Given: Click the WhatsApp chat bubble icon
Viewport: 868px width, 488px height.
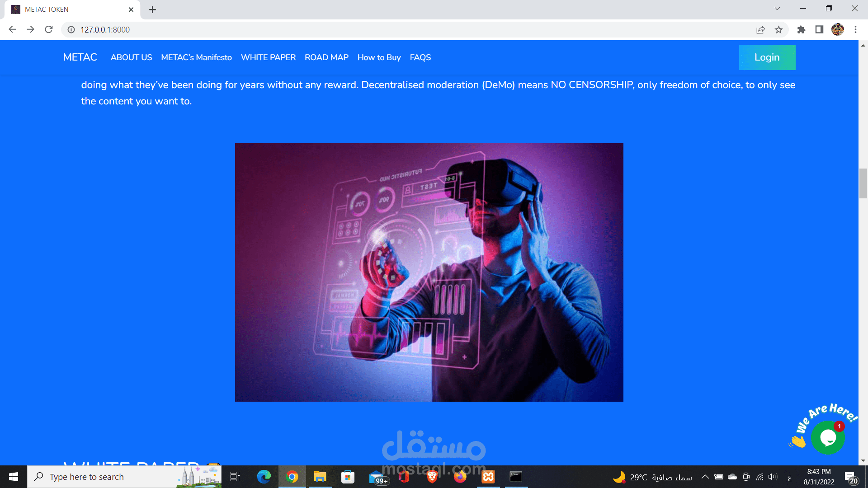Looking at the screenshot, I should [827, 437].
